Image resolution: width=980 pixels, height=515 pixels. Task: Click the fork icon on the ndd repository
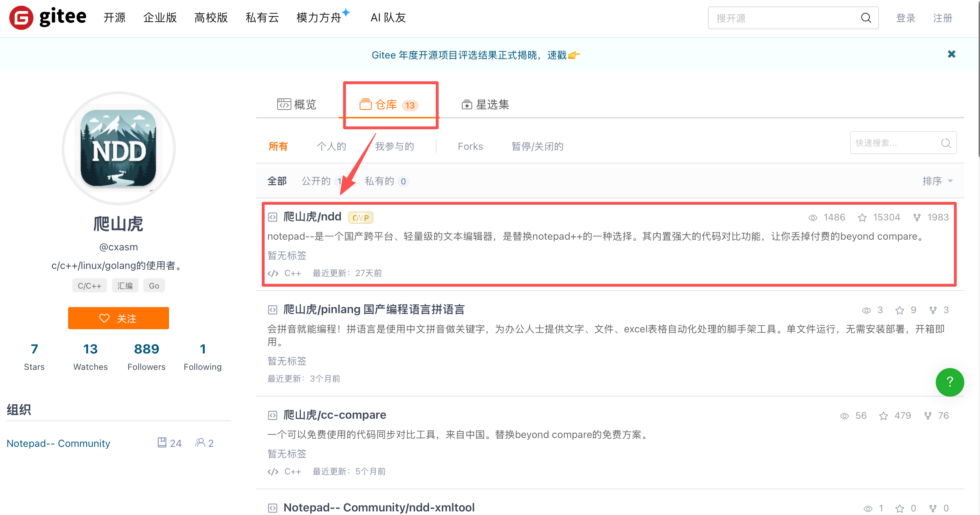click(x=917, y=218)
